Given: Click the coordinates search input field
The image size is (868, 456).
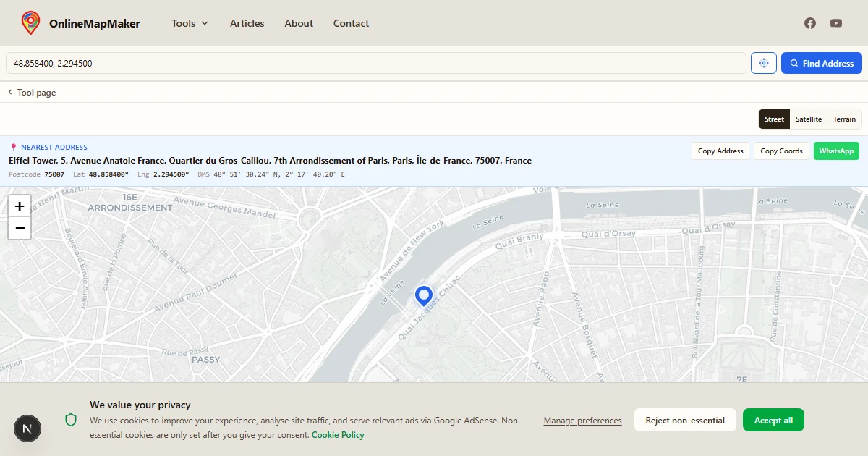Looking at the screenshot, I should pyautogui.click(x=376, y=63).
